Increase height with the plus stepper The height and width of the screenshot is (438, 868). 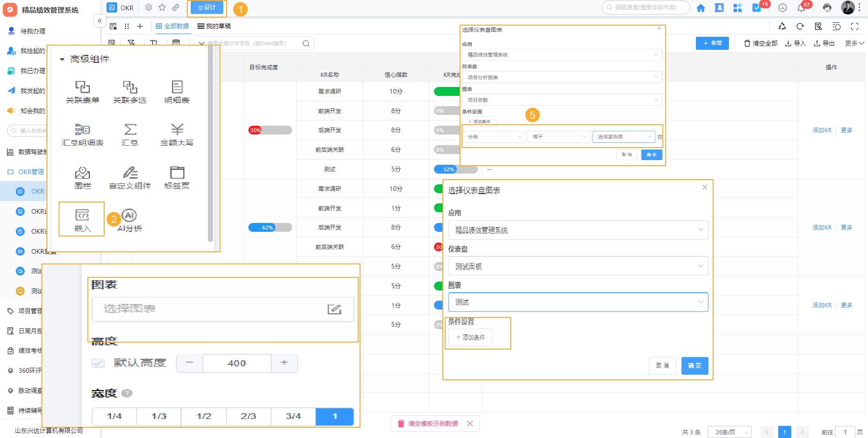tap(284, 363)
